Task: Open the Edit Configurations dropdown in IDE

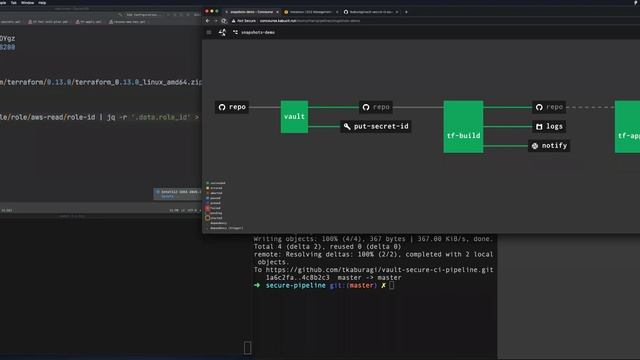Action: click(143, 14)
